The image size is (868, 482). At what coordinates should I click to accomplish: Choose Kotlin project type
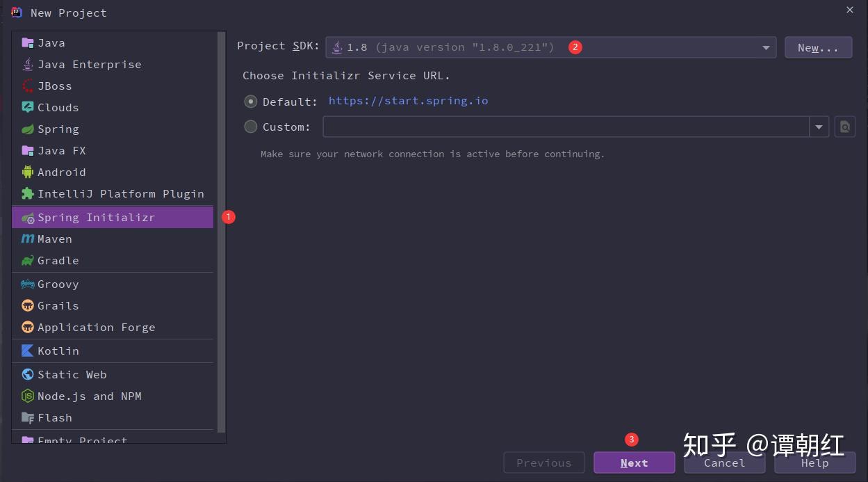click(x=113, y=351)
